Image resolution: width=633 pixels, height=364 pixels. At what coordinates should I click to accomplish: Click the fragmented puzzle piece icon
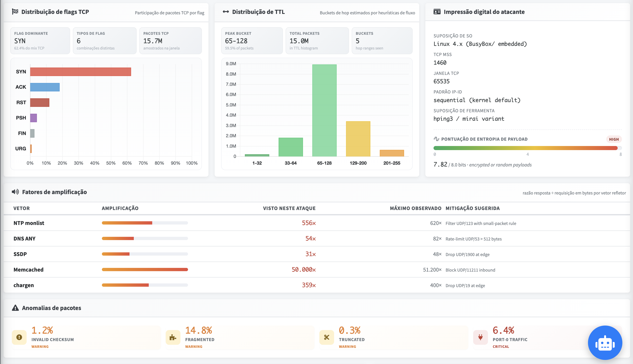tap(173, 337)
